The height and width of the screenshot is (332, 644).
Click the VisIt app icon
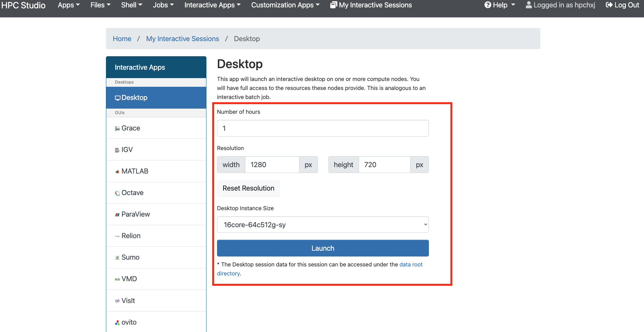point(117,301)
